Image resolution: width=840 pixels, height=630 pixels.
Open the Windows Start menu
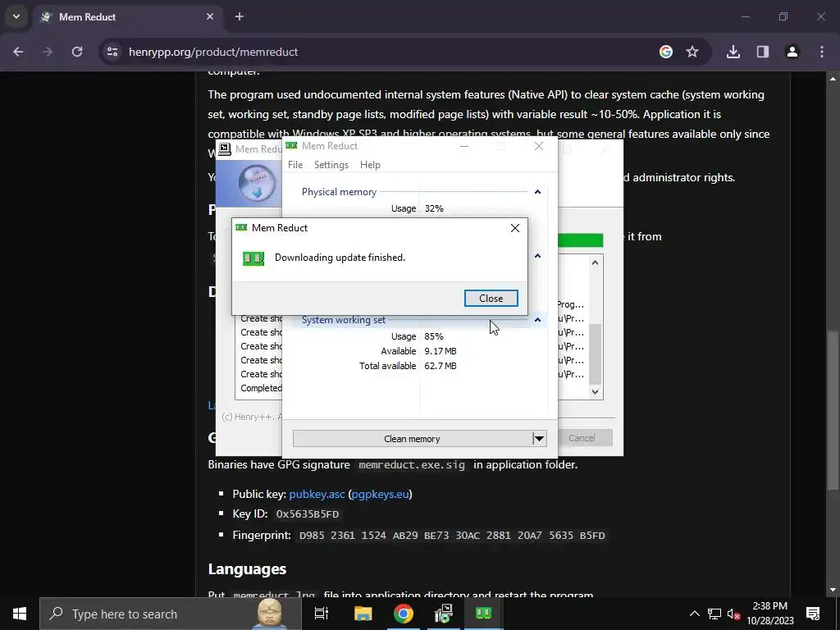click(20, 614)
